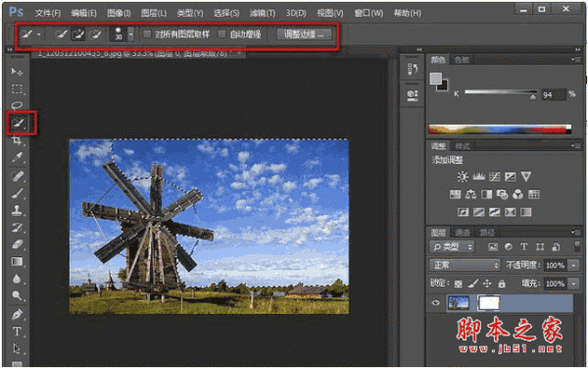Add a Black & White adjustment
Screen dimensions: 588x368
(x=486, y=194)
